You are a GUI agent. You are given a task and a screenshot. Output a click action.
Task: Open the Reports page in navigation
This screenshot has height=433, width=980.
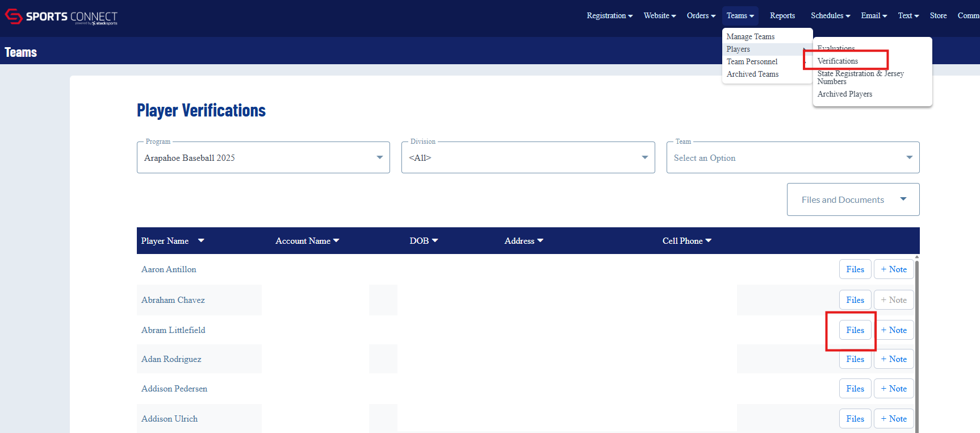[x=782, y=15]
